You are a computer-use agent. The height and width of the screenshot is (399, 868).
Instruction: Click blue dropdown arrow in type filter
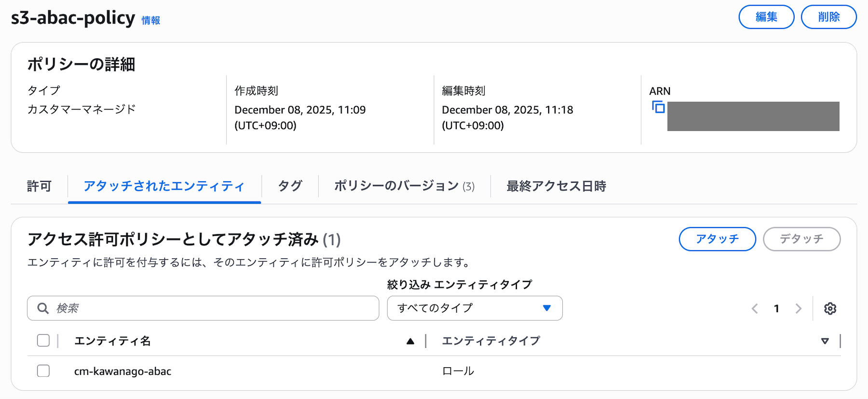(x=547, y=308)
